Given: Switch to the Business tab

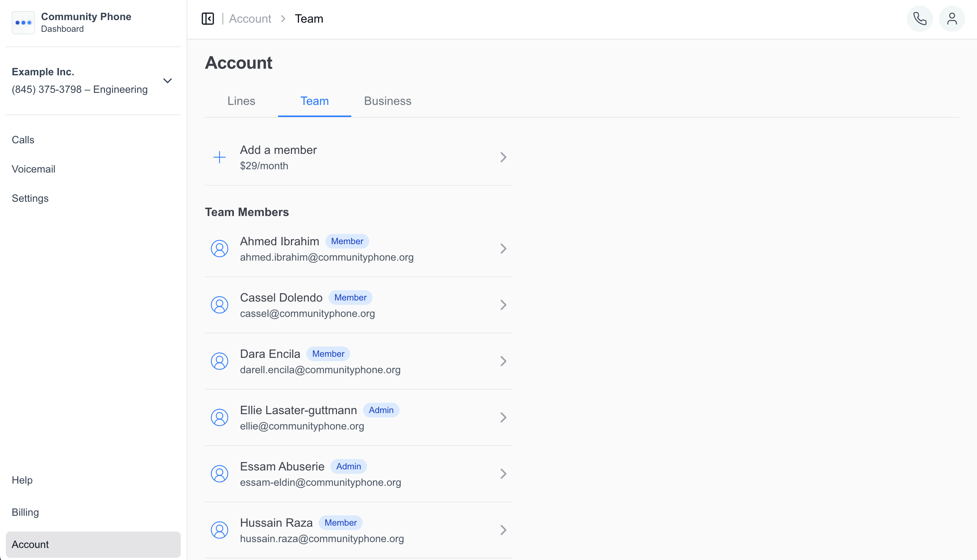Looking at the screenshot, I should pos(387,101).
